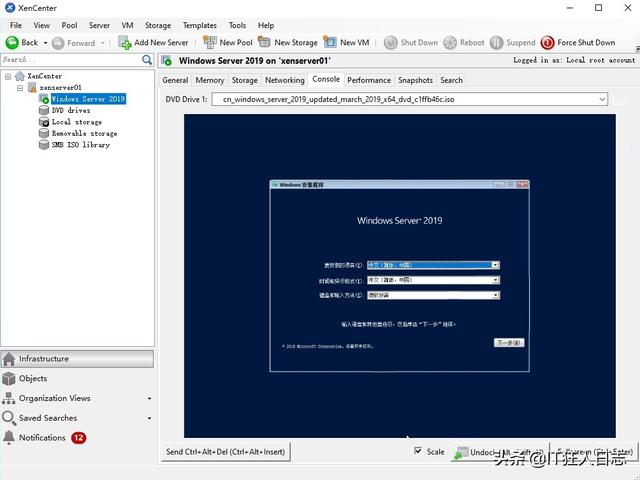640x480 pixels.
Task: Switch to the Search tab
Action: click(451, 80)
